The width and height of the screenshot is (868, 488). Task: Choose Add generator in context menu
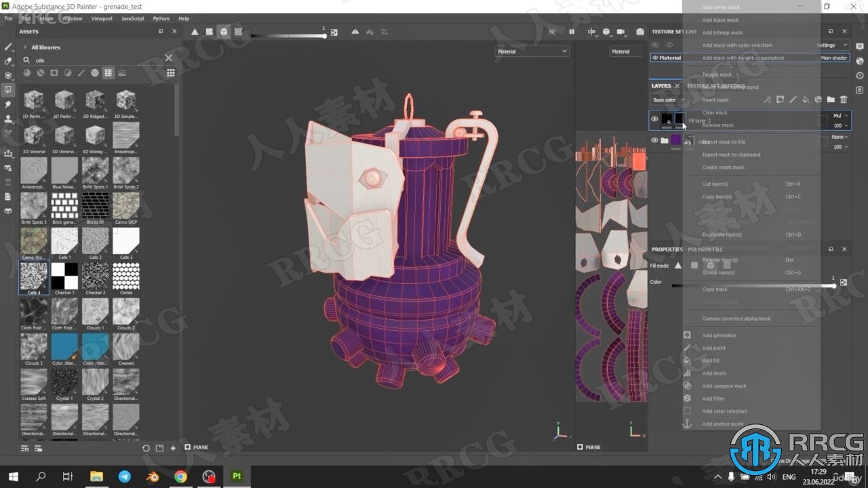[x=719, y=335]
